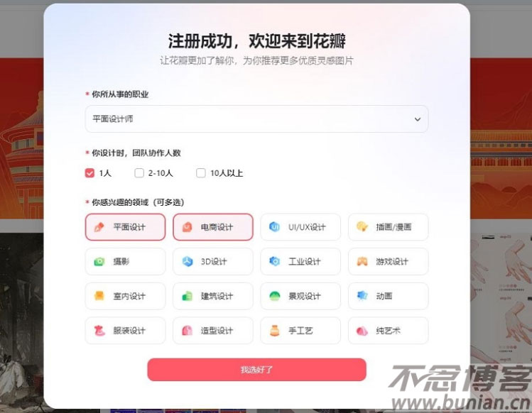Click the occupation dropdown chevron arrow
The image size is (532, 413).
[x=418, y=119]
